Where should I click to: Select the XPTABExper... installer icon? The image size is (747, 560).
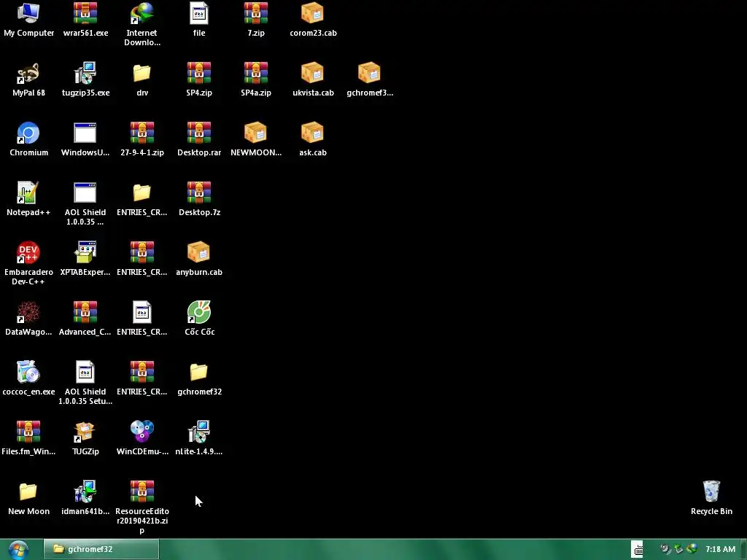85,252
